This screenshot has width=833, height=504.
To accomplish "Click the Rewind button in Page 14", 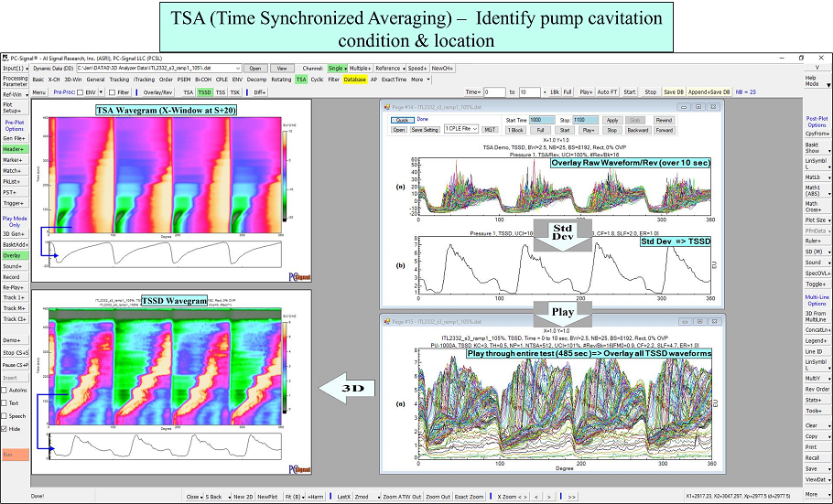I will click(664, 120).
